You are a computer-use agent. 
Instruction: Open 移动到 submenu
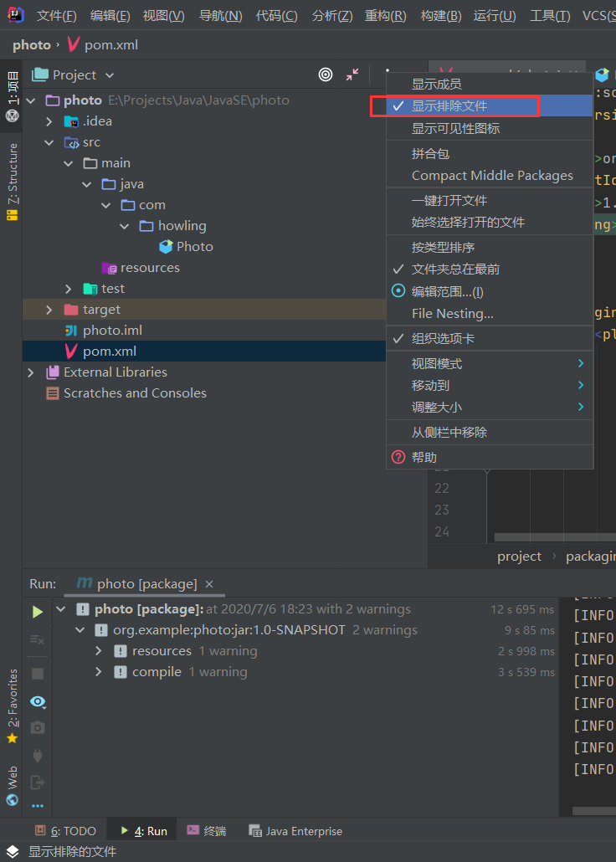(x=490, y=385)
